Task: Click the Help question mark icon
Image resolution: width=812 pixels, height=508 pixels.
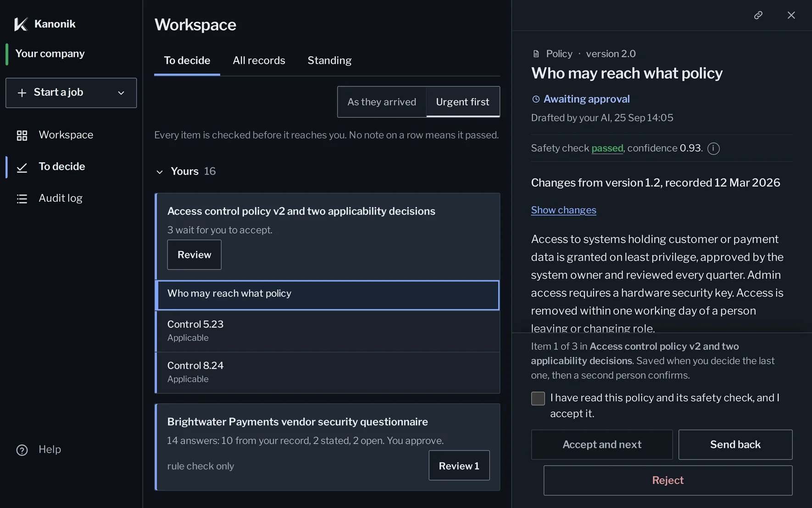Action: click(x=22, y=450)
